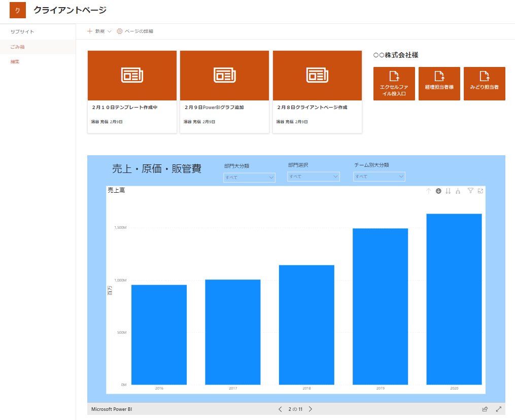Viewport: 515px width, 420px height.
Task: Open ごみ箱 in the left navigation
Action: (18, 47)
